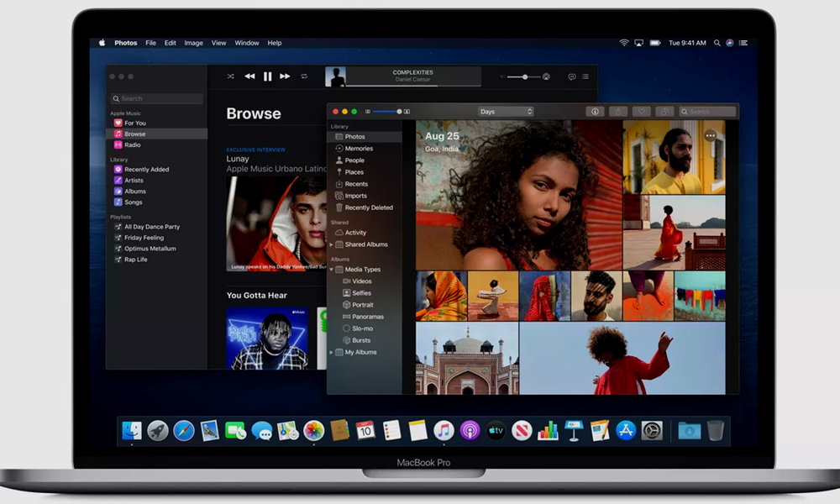Open News app from the Dock

point(522,431)
